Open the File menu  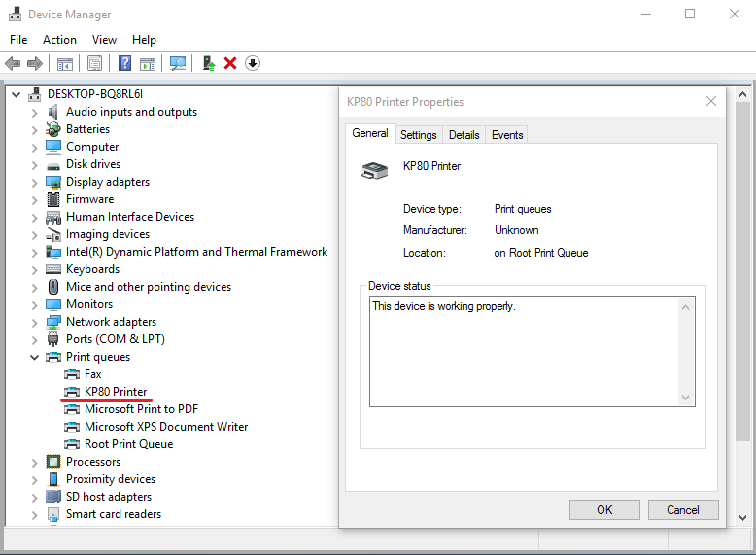click(x=18, y=40)
